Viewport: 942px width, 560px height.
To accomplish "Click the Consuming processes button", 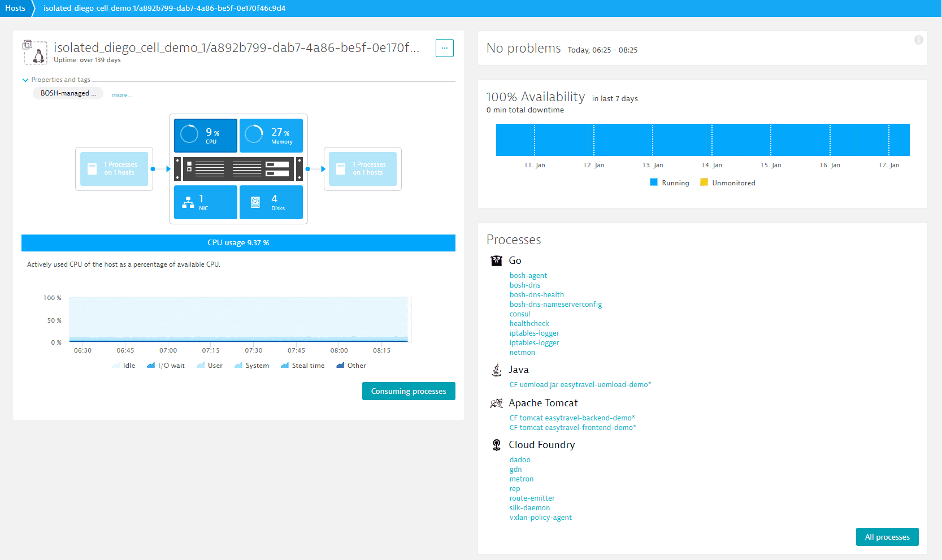I will tap(409, 391).
